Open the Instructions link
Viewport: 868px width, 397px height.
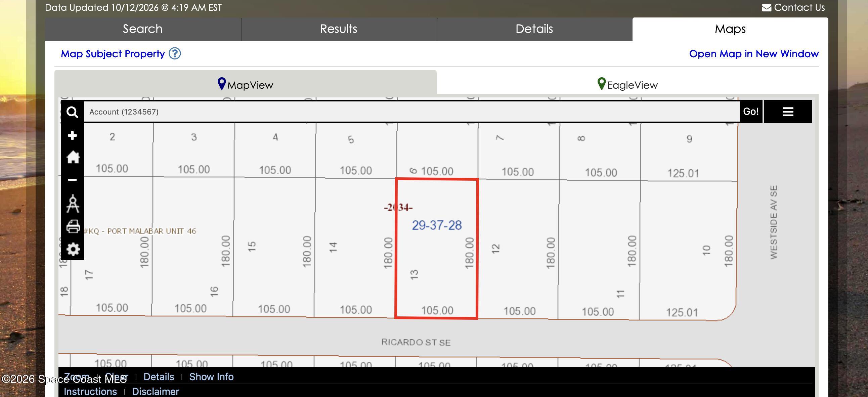(90, 392)
